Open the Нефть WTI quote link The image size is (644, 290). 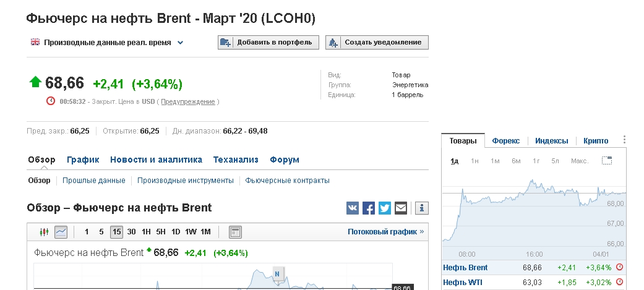463,282
